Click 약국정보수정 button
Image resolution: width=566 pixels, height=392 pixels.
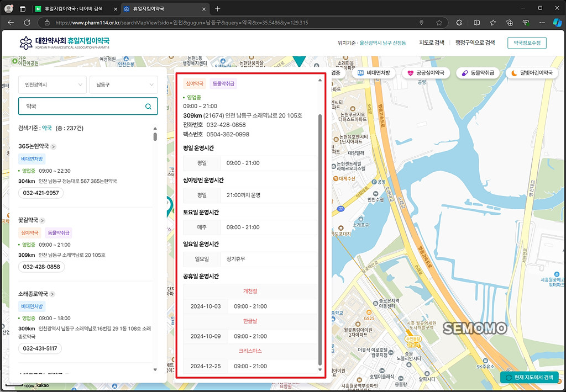[527, 43]
